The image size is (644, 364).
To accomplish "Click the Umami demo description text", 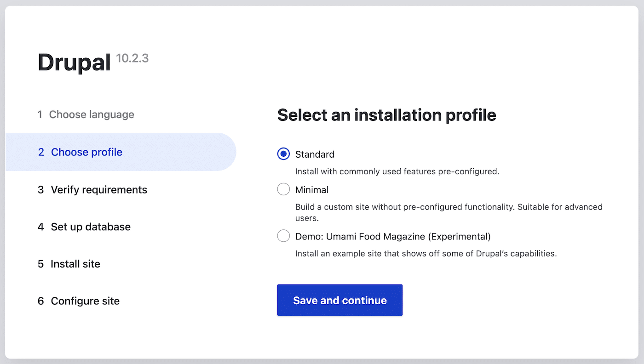I will click(x=425, y=253).
